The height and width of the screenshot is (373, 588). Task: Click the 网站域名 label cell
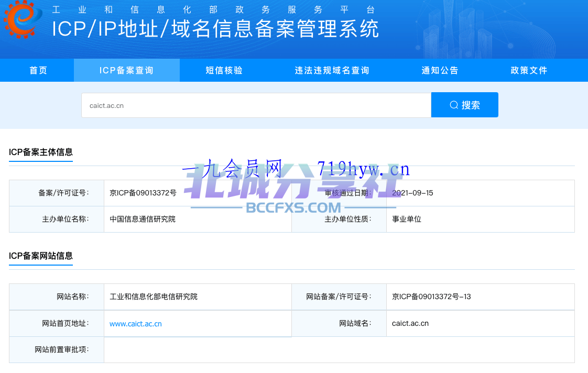tap(339, 324)
